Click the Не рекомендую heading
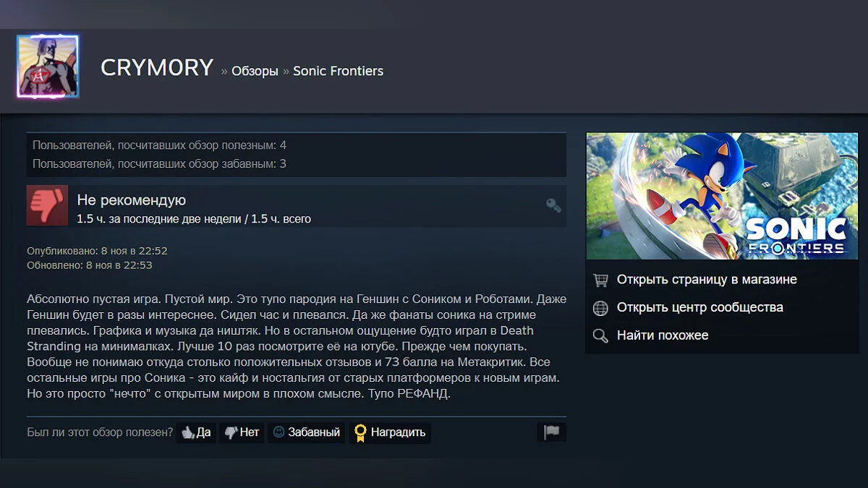Viewport: 868px width, 488px height. [x=132, y=200]
